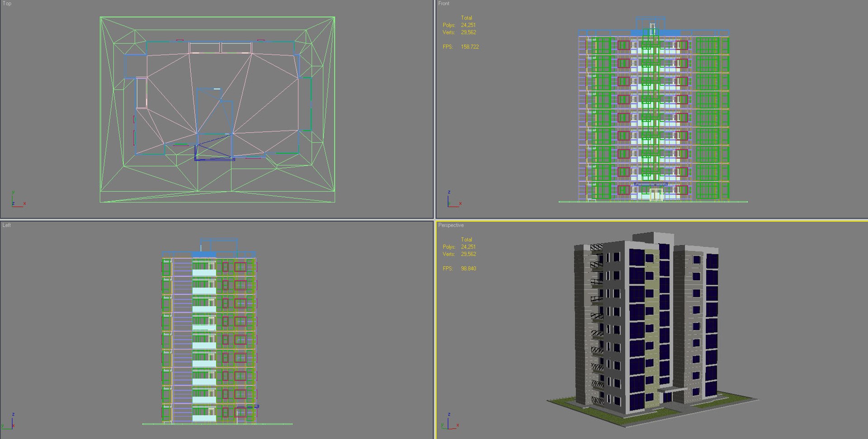Screen dimensions: 868x439
Task: Click the Total statistics heading in Perspective viewport
Action: [467, 240]
